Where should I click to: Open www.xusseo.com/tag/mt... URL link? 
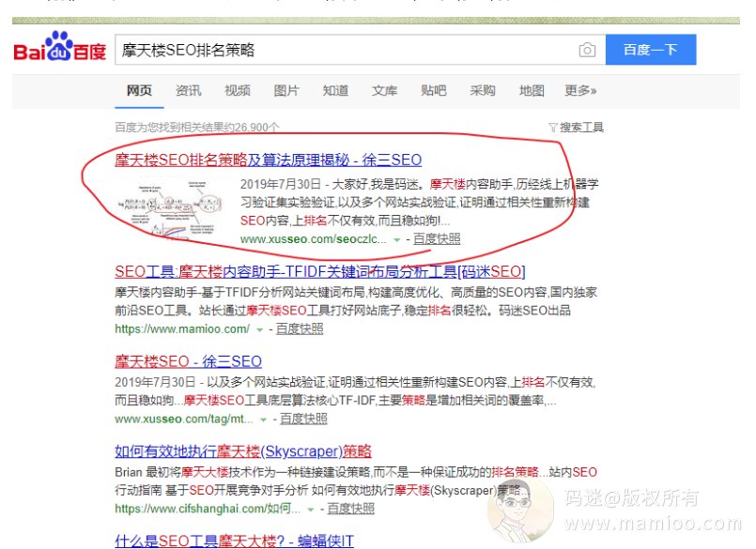tap(184, 419)
